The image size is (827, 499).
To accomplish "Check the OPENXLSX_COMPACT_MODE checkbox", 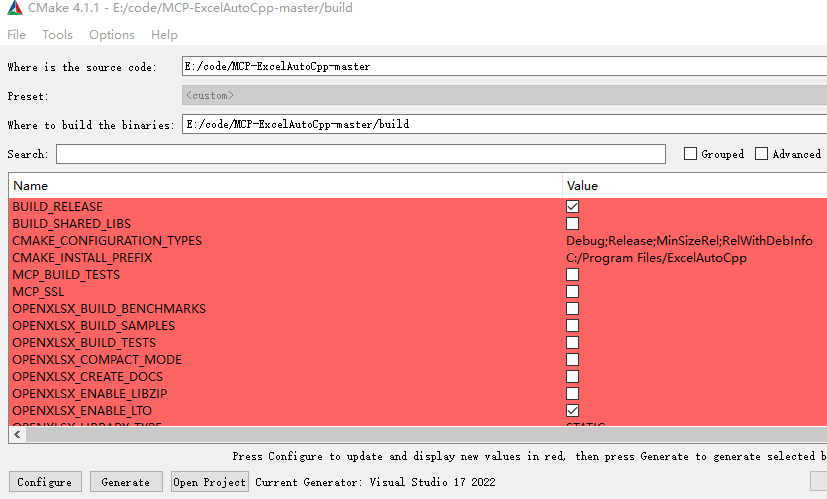I will click(x=572, y=360).
